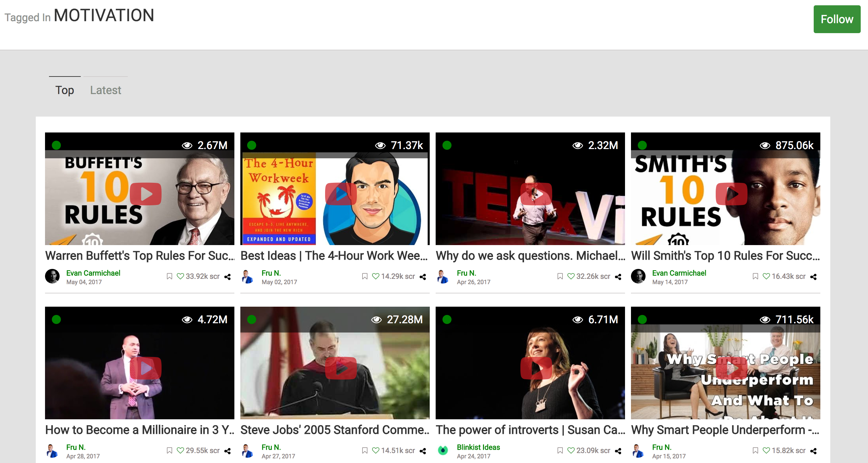
Task: Open Evan Carmichael's profile under Buffett video
Action: [x=93, y=273]
